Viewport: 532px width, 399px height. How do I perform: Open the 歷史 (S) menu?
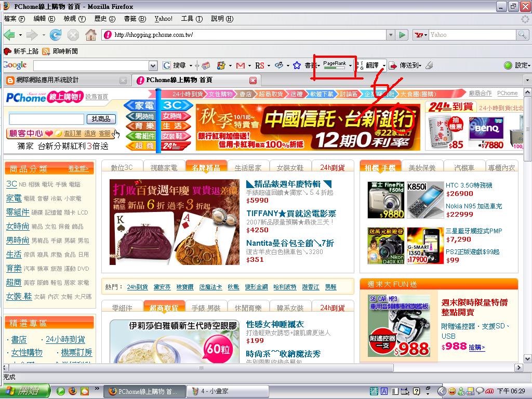pos(105,19)
